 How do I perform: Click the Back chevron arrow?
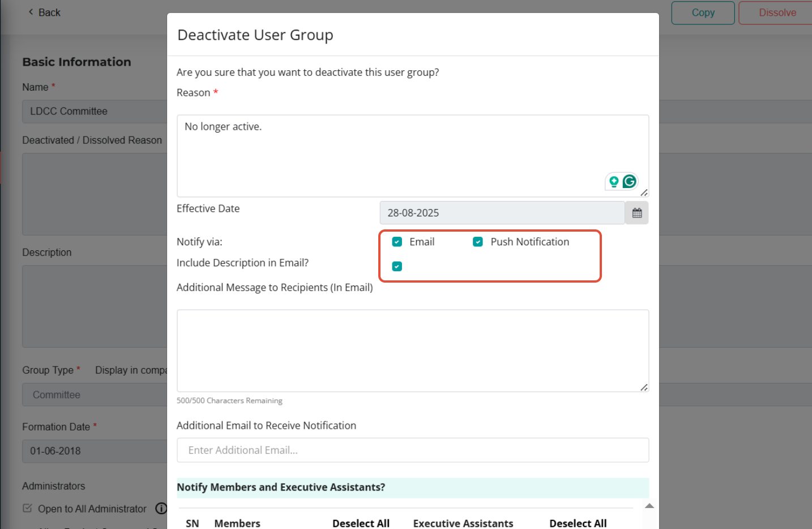coord(31,12)
